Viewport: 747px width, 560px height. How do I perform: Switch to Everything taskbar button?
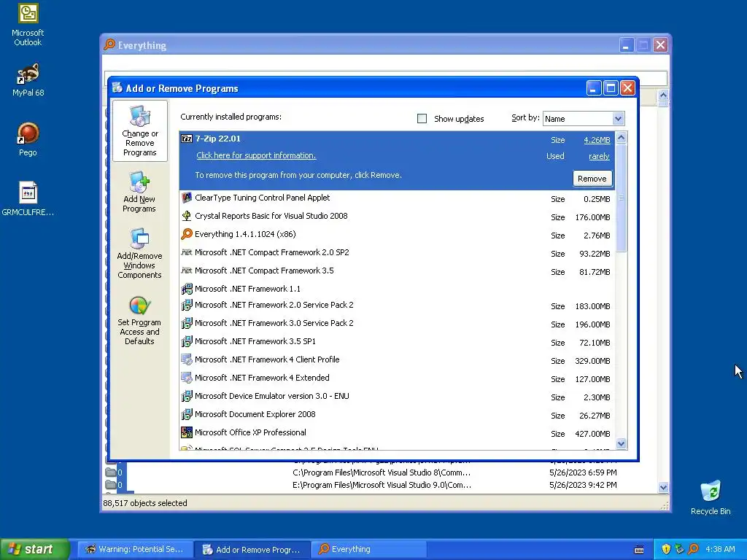369,549
